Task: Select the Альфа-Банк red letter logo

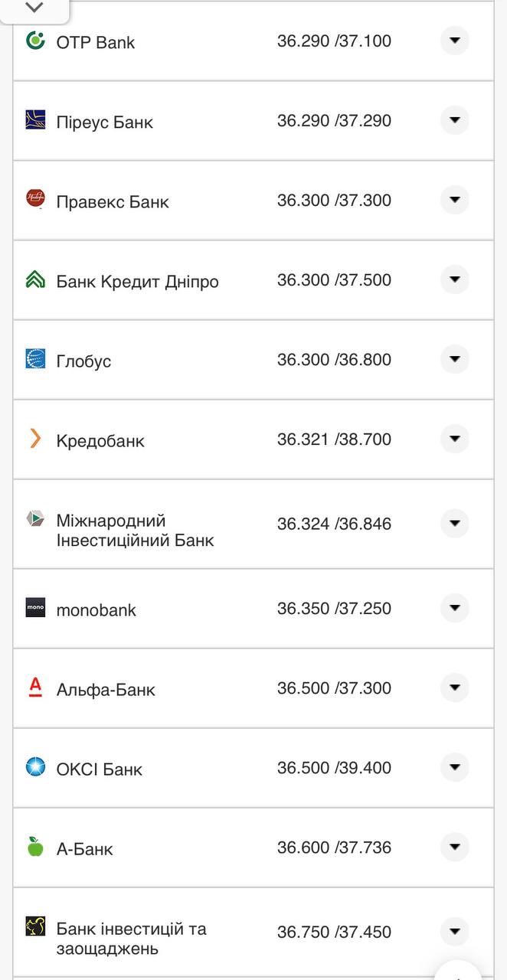Action: (34, 688)
